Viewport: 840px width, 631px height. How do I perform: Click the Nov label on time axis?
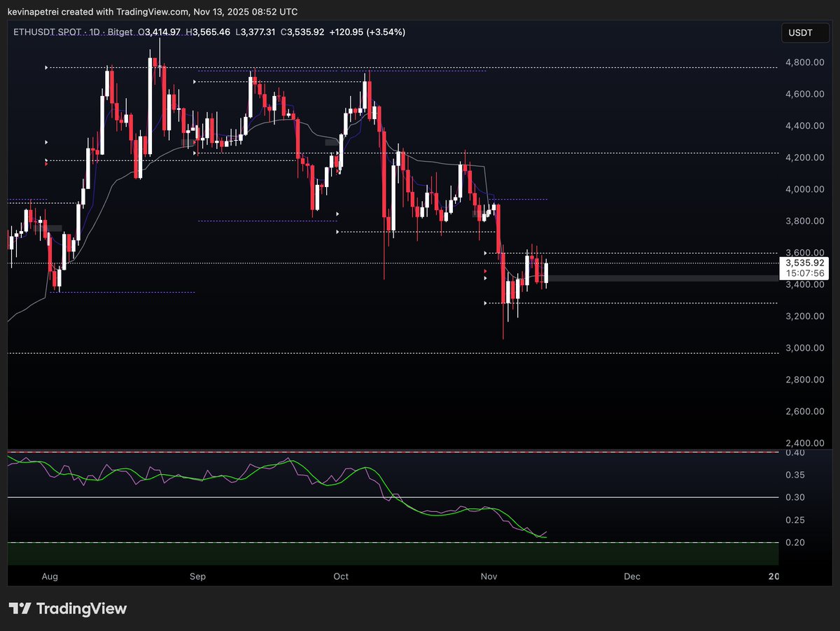pos(489,576)
